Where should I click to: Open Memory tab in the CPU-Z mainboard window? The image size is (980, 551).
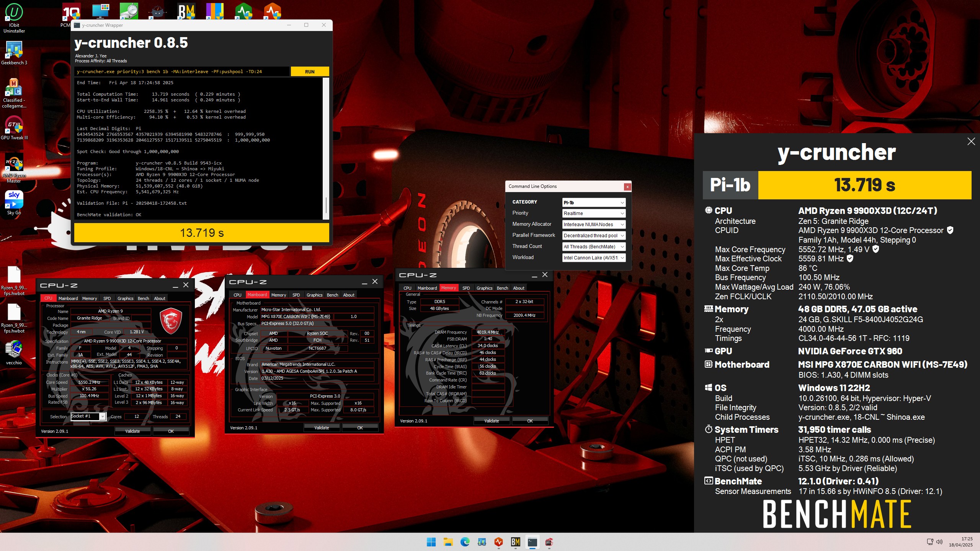coord(279,295)
